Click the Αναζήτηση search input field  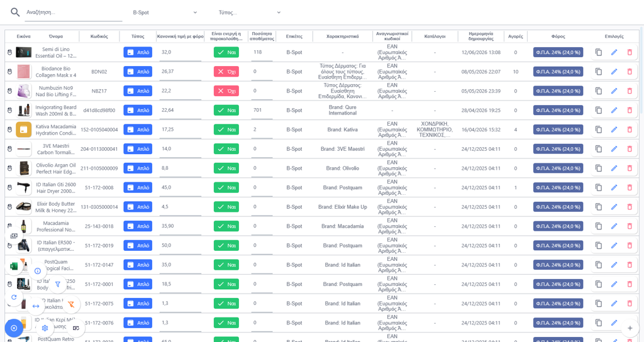[74, 13]
